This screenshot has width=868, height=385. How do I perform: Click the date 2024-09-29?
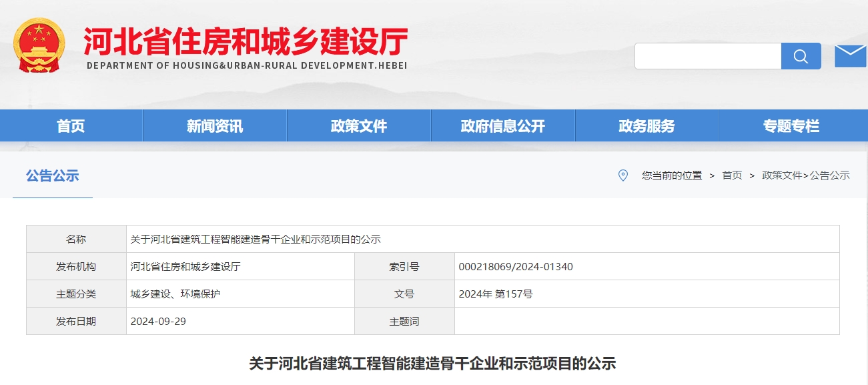point(158,321)
